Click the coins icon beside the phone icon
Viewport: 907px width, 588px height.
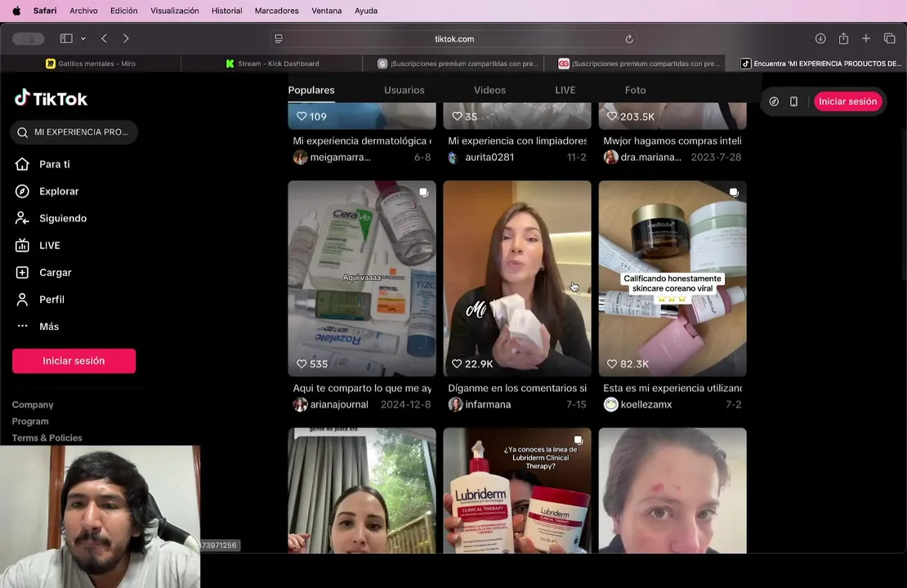click(774, 101)
